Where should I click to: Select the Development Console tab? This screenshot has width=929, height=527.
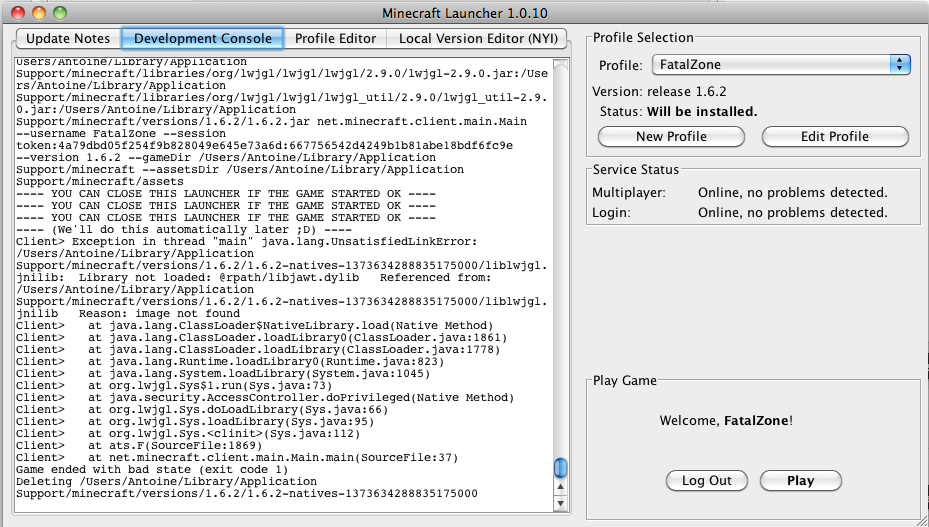203,39
